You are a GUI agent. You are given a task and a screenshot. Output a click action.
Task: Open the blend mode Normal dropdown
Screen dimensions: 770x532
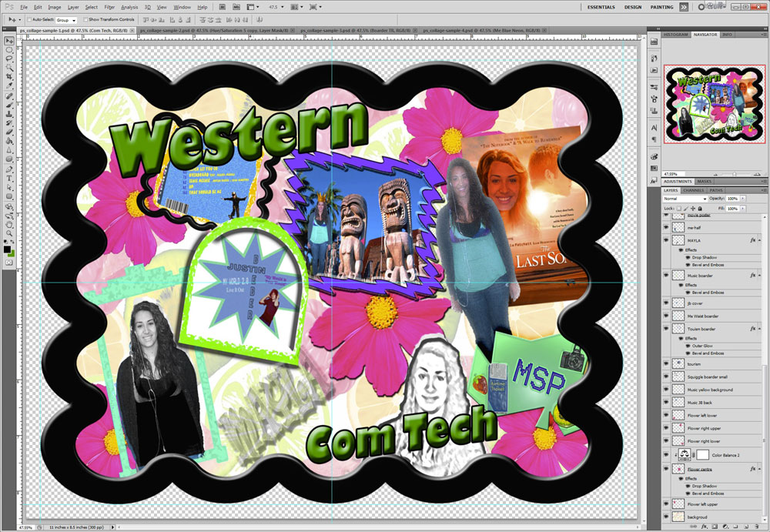click(x=684, y=199)
